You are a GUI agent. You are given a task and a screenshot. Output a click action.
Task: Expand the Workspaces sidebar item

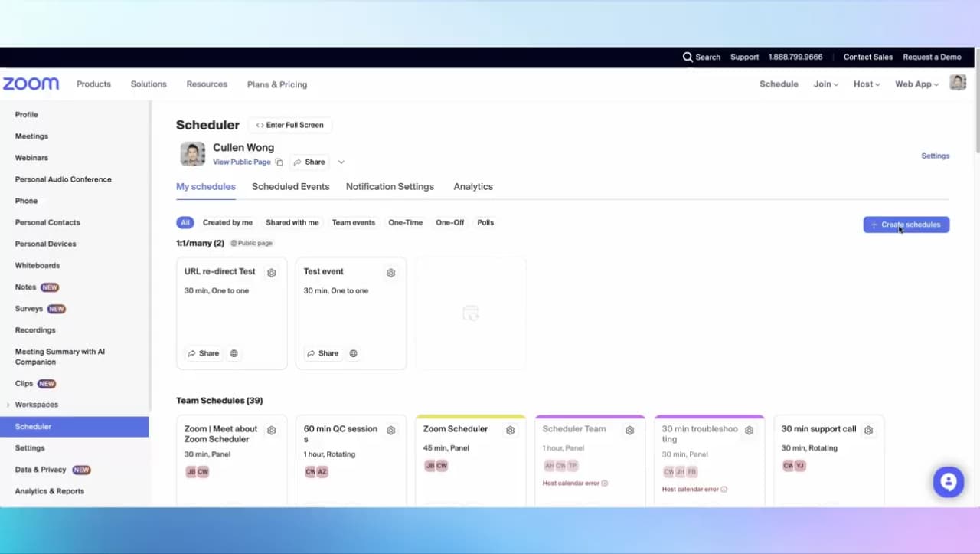coord(8,405)
